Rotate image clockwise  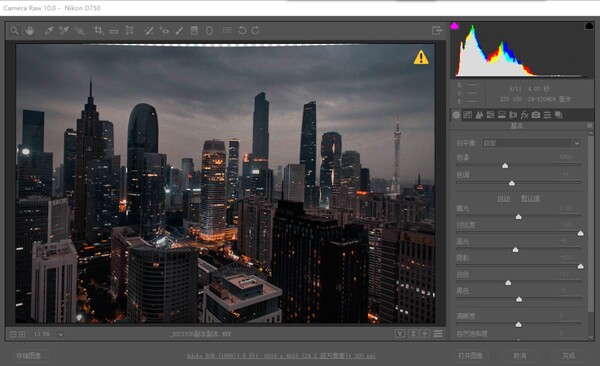256,30
